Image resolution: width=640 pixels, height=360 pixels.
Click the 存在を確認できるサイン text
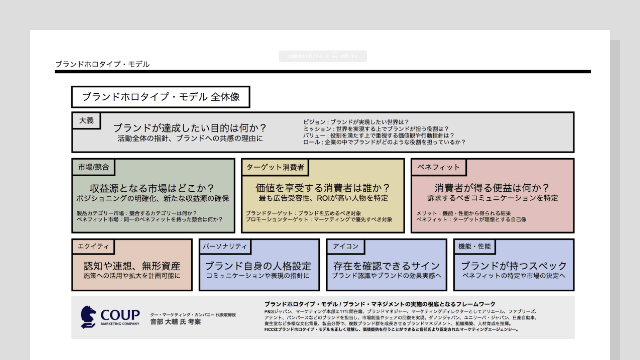pyautogui.click(x=386, y=266)
